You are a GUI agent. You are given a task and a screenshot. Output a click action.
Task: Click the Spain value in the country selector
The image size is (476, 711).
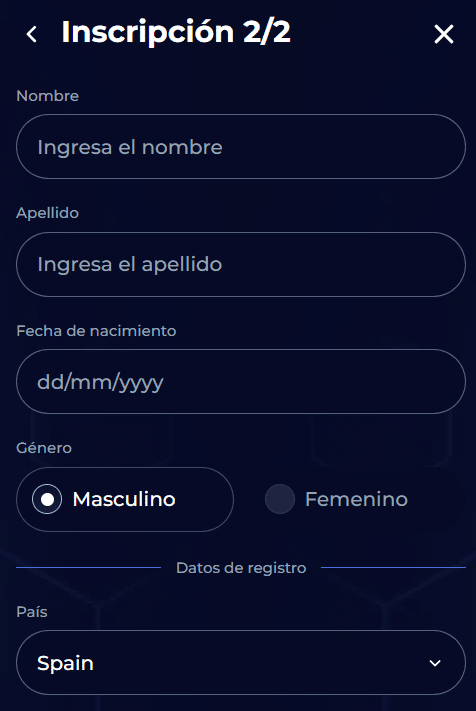(65, 663)
